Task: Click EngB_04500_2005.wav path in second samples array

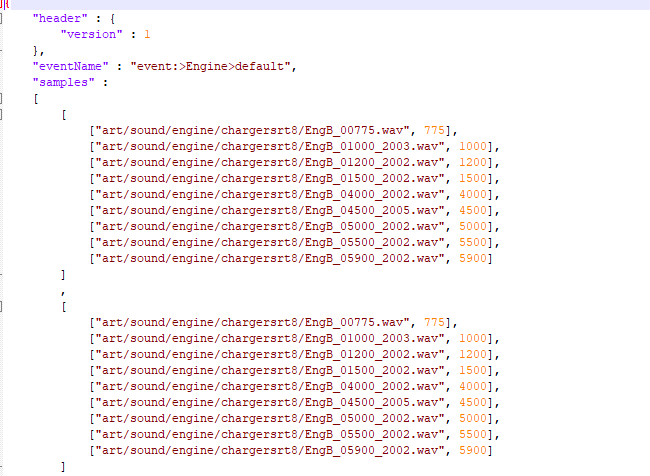Action: click(x=270, y=403)
